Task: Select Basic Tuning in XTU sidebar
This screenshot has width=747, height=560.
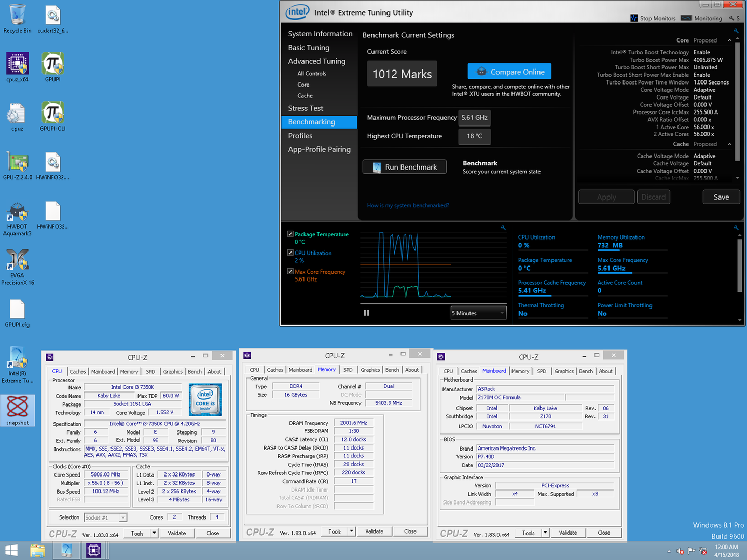Action: click(x=309, y=48)
